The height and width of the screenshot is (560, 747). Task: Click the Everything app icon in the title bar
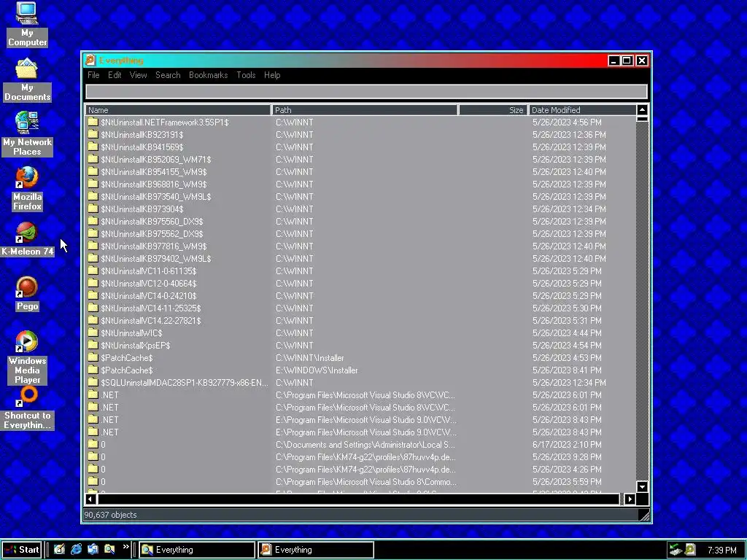[x=90, y=61]
